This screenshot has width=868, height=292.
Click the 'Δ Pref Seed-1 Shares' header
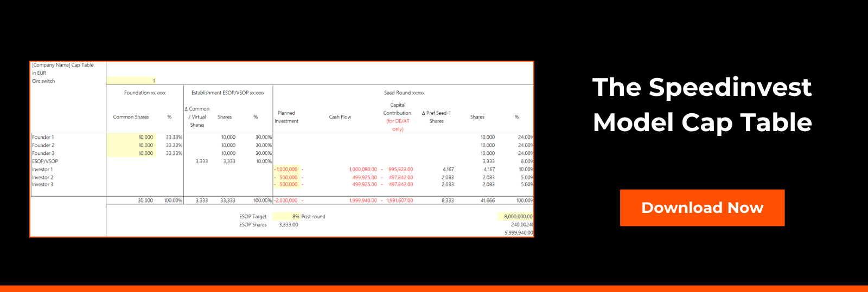coord(436,117)
